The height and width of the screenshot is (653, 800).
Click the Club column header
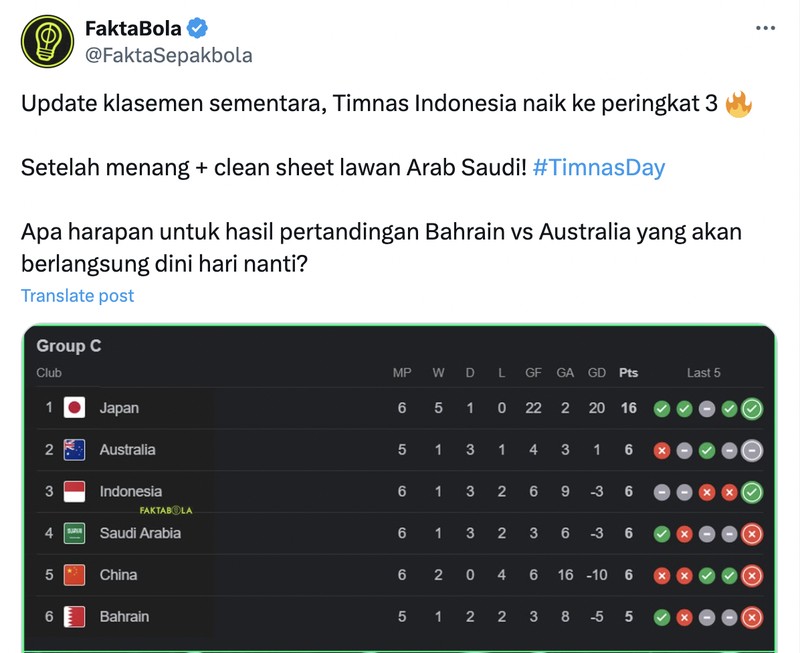[x=50, y=372]
